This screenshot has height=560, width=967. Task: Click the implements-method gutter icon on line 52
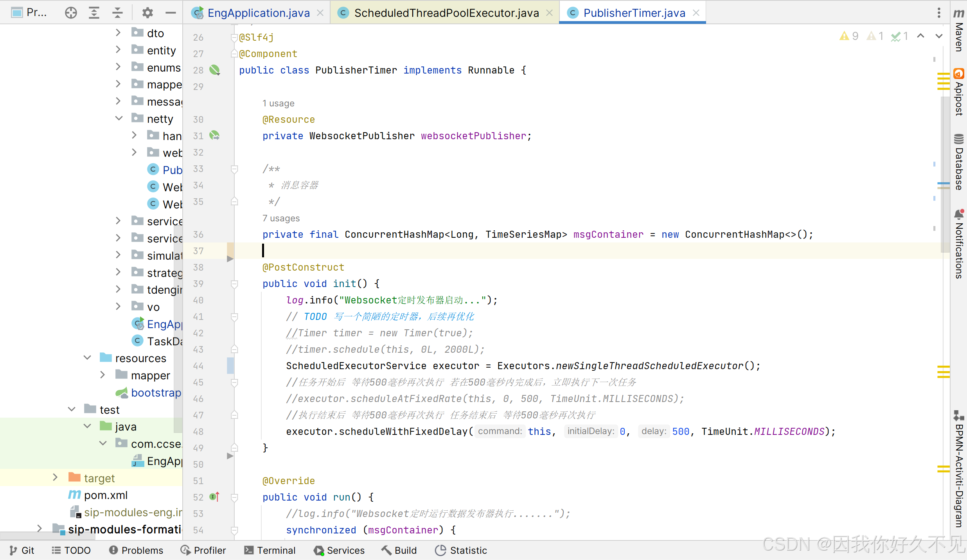point(214,497)
